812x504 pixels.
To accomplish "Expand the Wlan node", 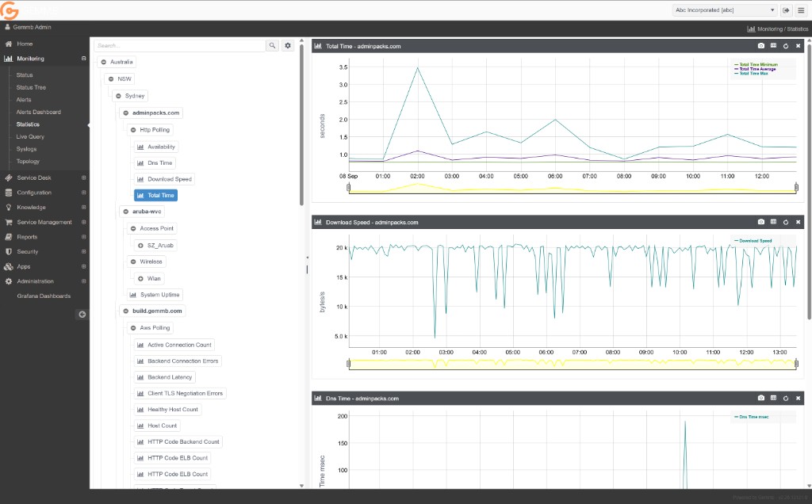I will pyautogui.click(x=140, y=278).
